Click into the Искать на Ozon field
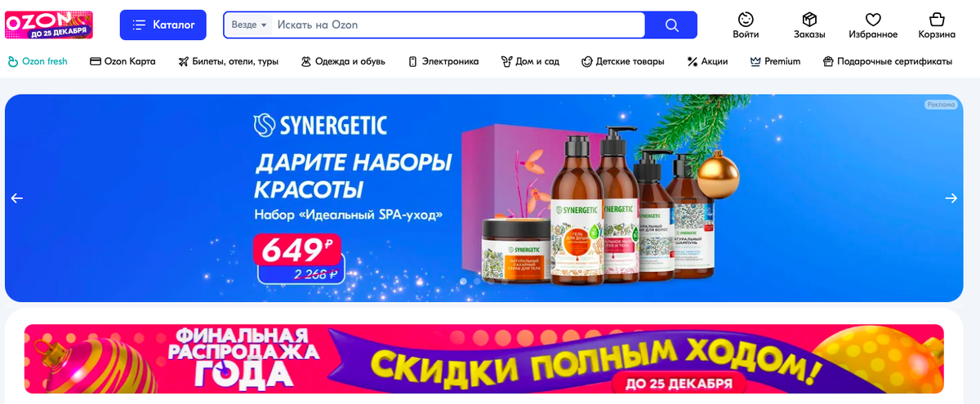Image resolution: width=980 pixels, height=404 pixels. (459, 25)
